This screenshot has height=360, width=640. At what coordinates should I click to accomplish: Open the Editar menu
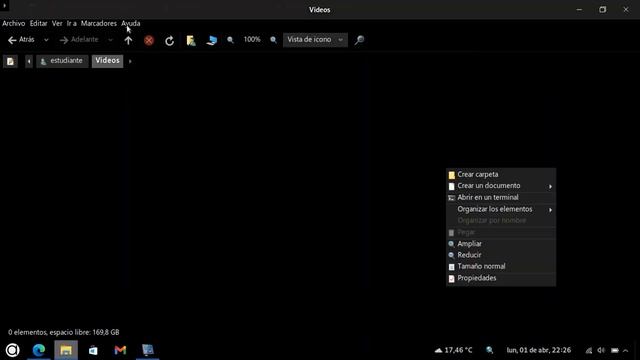pos(38,24)
